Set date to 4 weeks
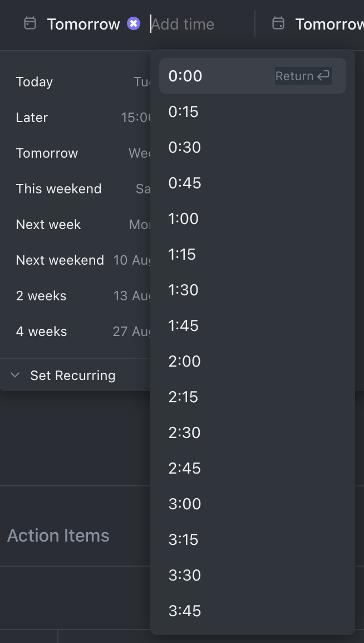Image resolution: width=364 pixels, height=643 pixels. point(42,332)
